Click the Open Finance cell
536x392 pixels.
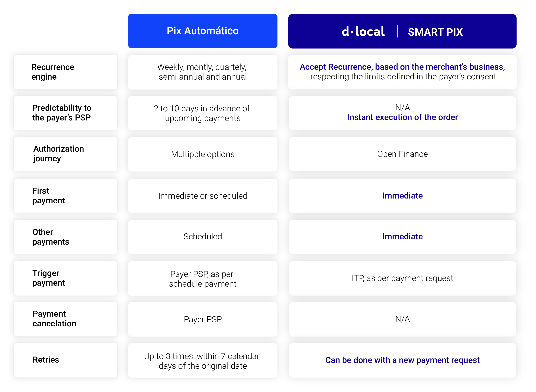(x=402, y=154)
